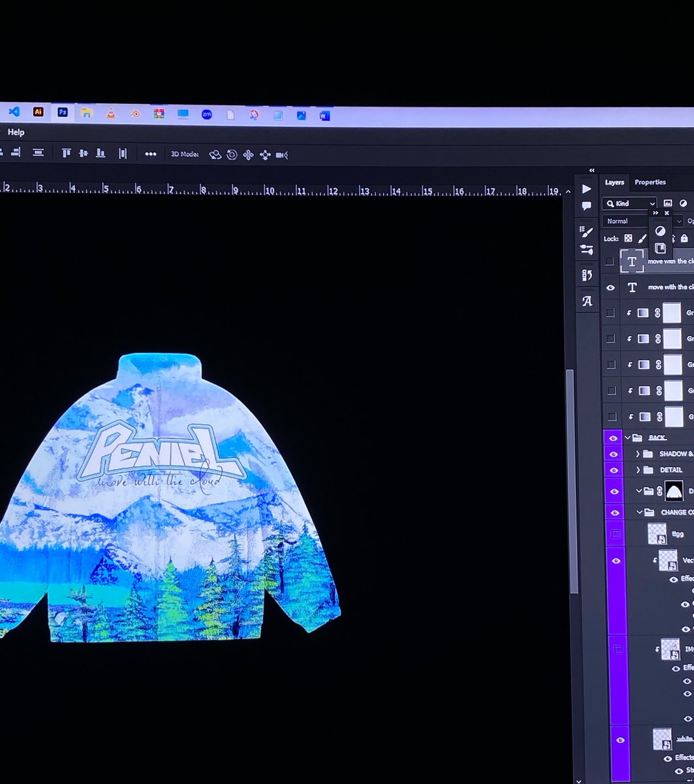Hide the DETAIL group

pyautogui.click(x=615, y=470)
